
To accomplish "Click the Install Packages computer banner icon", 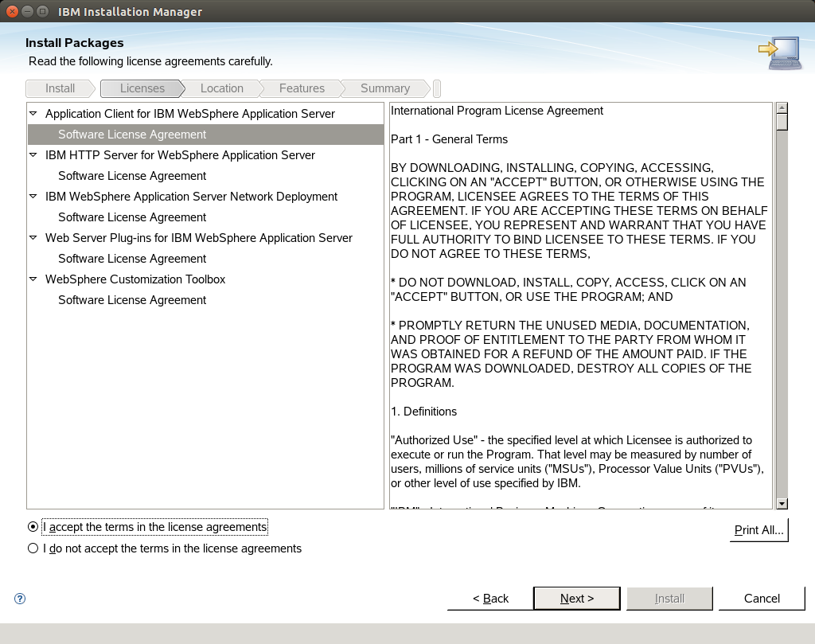I will coord(780,53).
